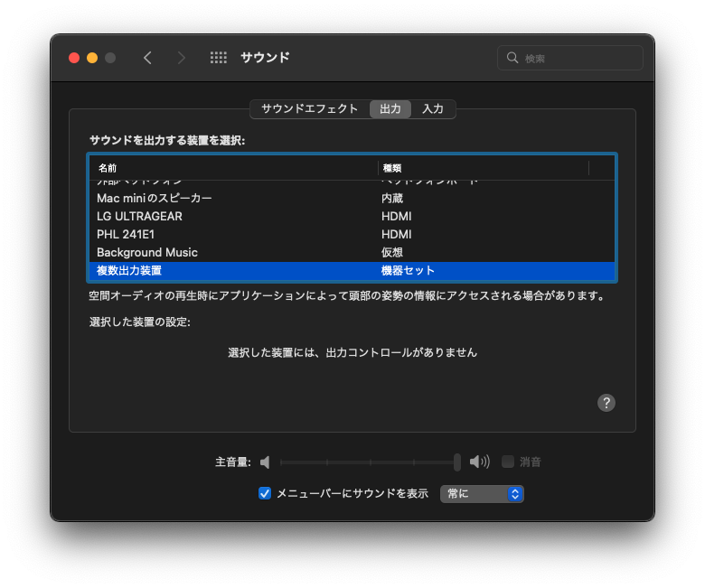The width and height of the screenshot is (705, 588).
Task: Click the back navigation arrow
Action: [x=147, y=58]
